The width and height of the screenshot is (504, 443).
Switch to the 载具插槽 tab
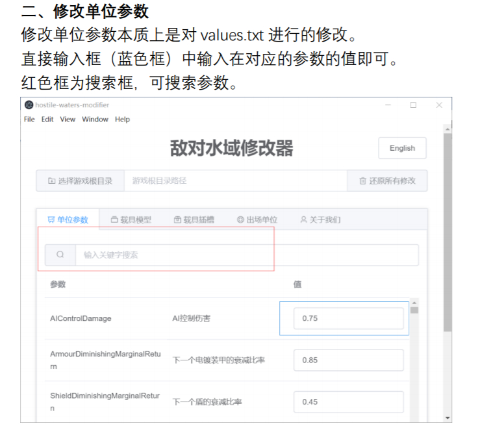194,220
